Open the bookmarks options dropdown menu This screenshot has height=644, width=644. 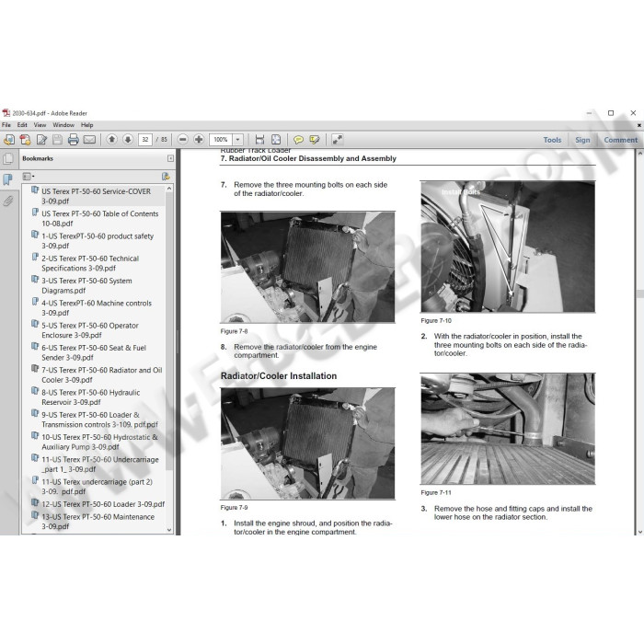point(29,176)
